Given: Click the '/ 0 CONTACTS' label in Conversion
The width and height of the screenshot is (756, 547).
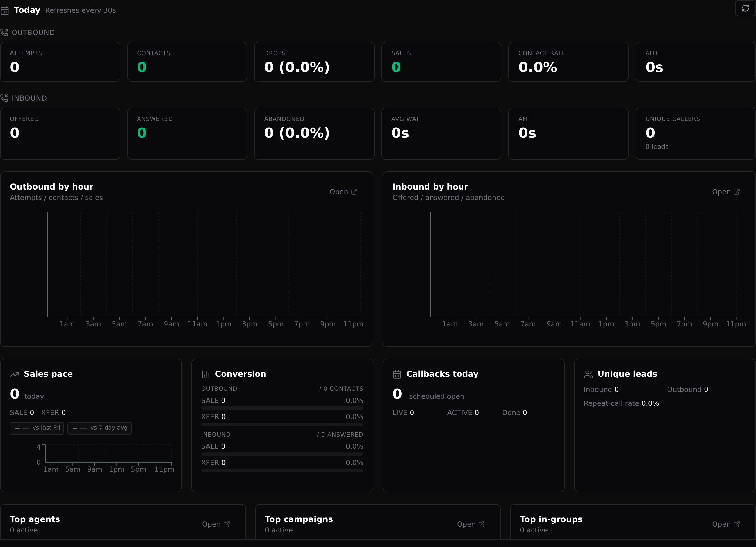Looking at the screenshot, I should pos(341,389).
